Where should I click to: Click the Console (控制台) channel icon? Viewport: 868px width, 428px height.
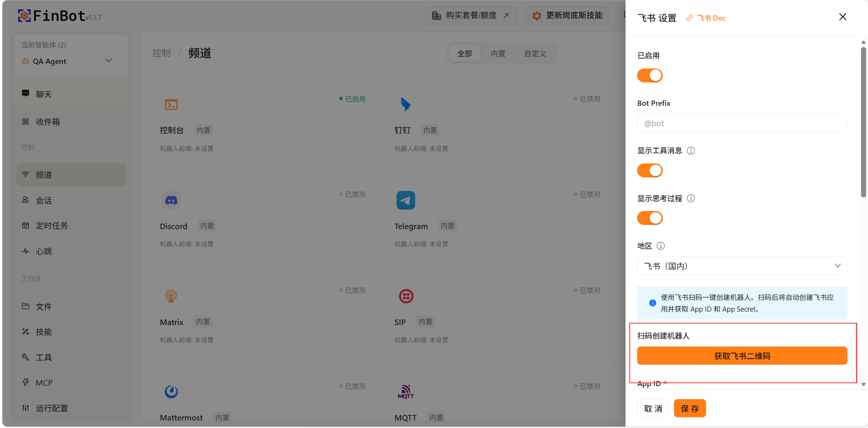(171, 105)
